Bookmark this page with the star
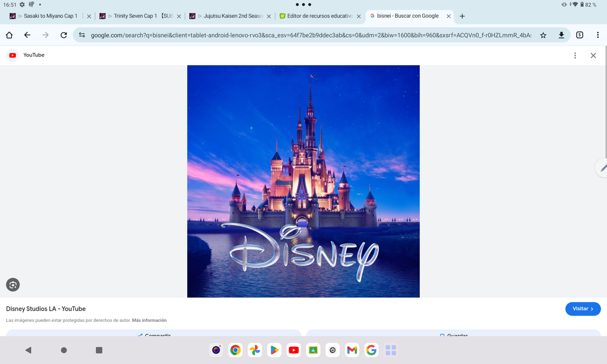The height and width of the screenshot is (364, 607). (543, 35)
